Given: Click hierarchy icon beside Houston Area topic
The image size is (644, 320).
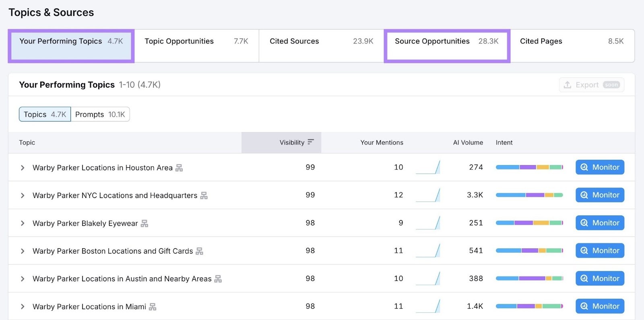Looking at the screenshot, I should coord(179,168).
